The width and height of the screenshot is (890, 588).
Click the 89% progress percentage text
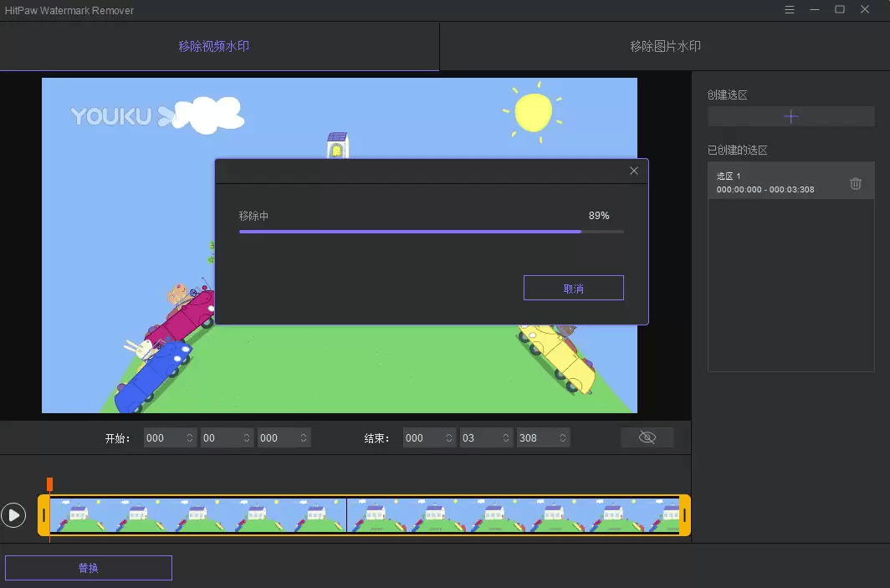(599, 216)
